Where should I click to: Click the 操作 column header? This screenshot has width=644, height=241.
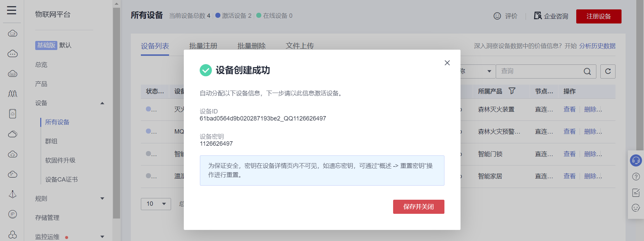[x=570, y=91]
